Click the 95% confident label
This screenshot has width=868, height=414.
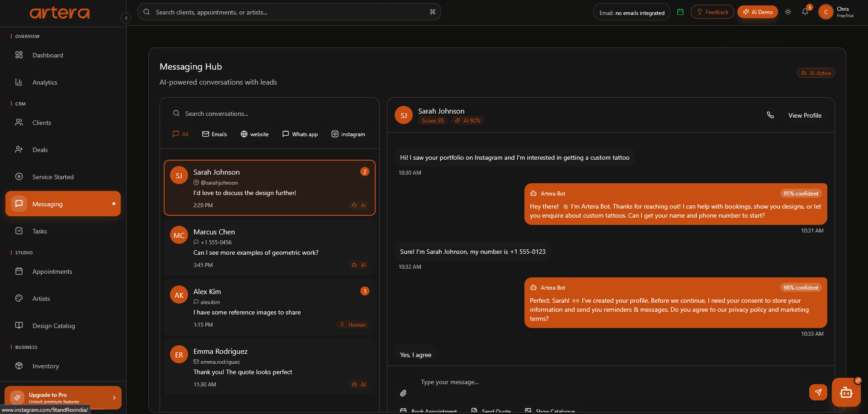coord(801,194)
